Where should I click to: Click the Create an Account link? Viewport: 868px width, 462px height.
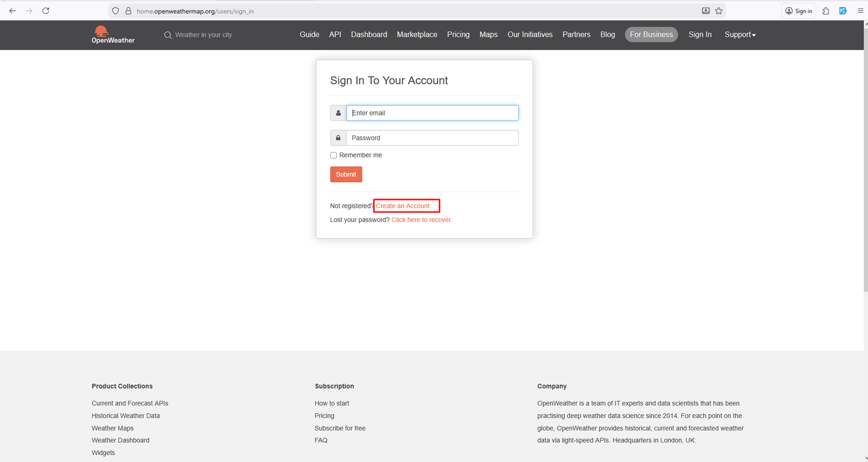tap(403, 206)
